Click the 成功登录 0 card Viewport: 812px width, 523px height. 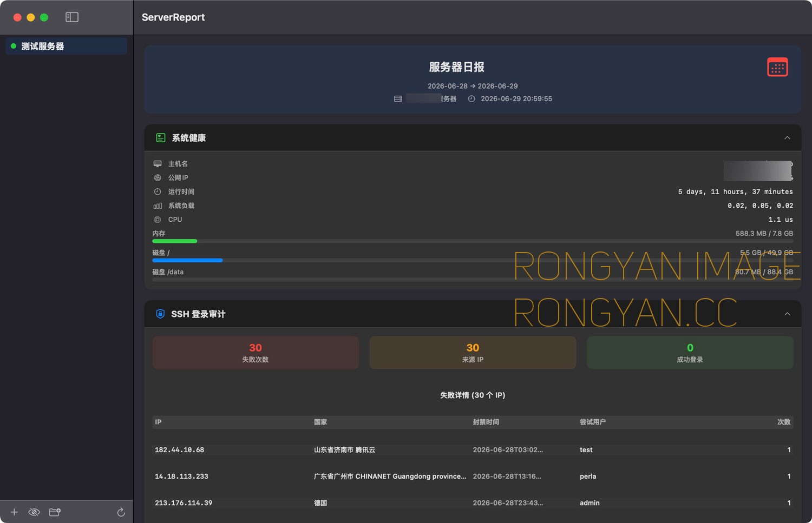[x=690, y=353]
